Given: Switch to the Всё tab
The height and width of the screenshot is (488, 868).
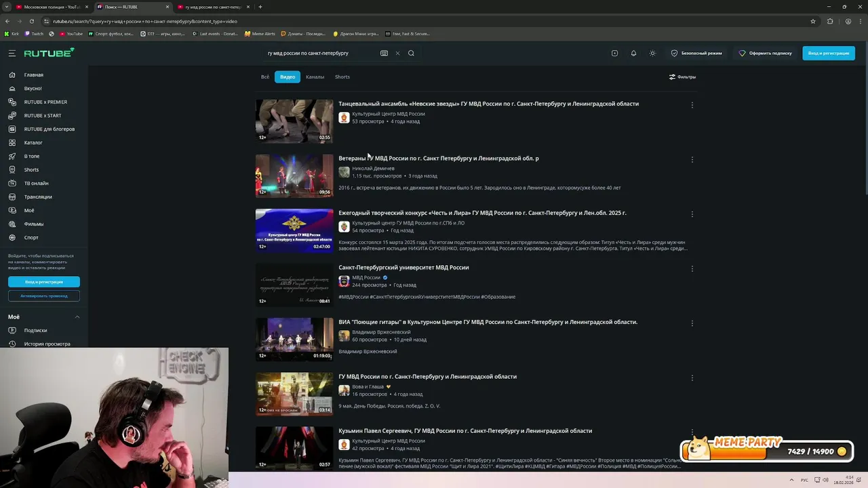Looking at the screenshot, I should (x=265, y=77).
